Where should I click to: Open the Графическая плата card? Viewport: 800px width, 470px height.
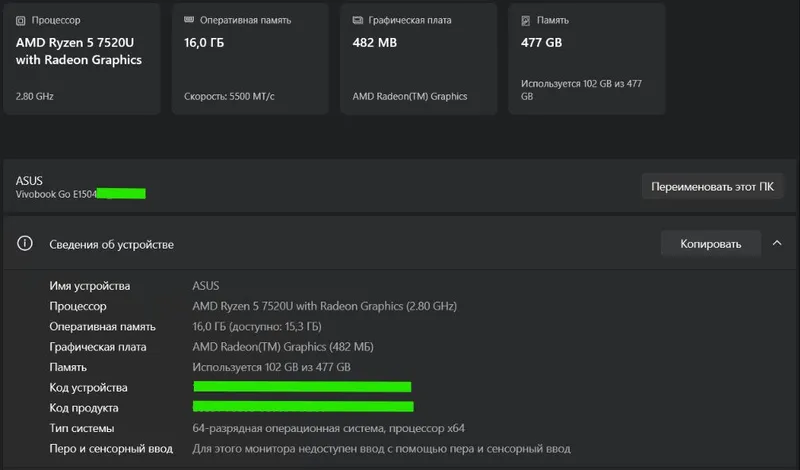click(418, 59)
